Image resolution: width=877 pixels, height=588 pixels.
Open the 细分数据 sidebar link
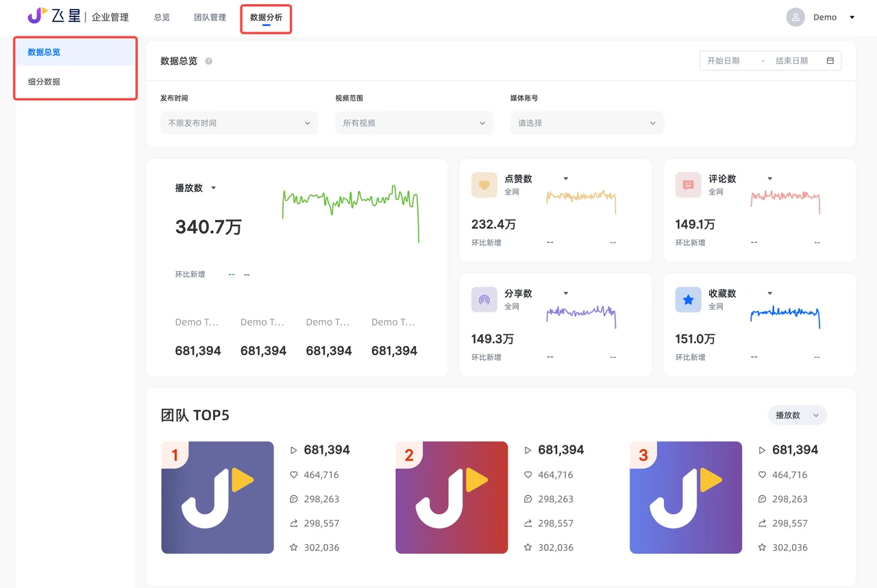click(x=42, y=82)
